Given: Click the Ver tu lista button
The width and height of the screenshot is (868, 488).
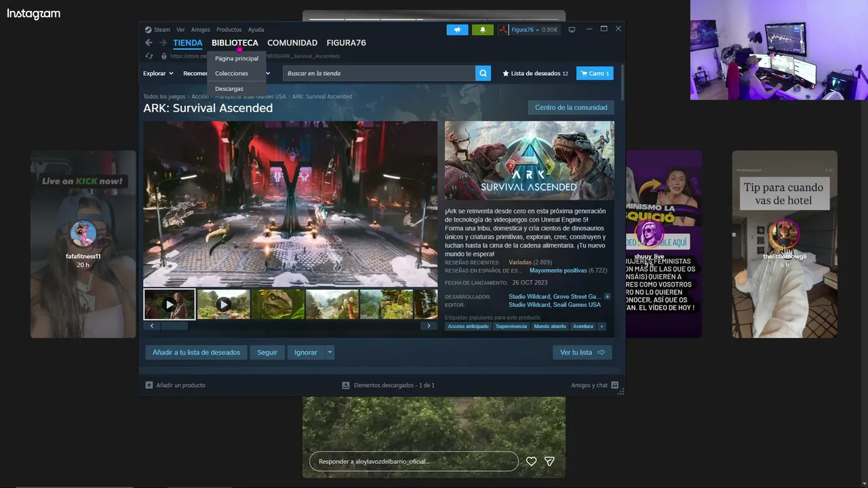Looking at the screenshot, I should pyautogui.click(x=583, y=352).
